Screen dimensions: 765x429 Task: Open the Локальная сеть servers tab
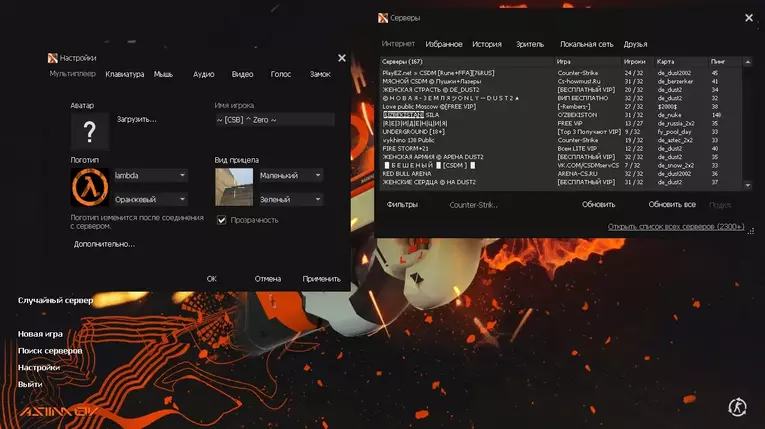[x=586, y=44]
